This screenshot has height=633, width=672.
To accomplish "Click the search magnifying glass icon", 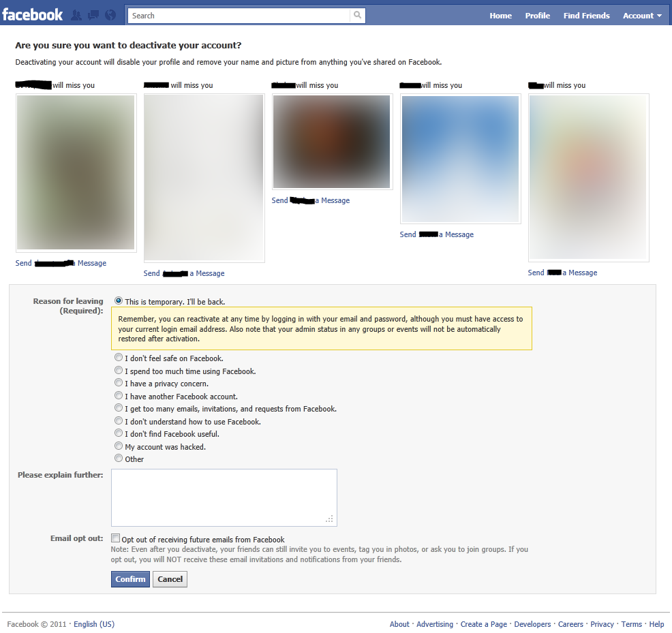I will tap(358, 14).
